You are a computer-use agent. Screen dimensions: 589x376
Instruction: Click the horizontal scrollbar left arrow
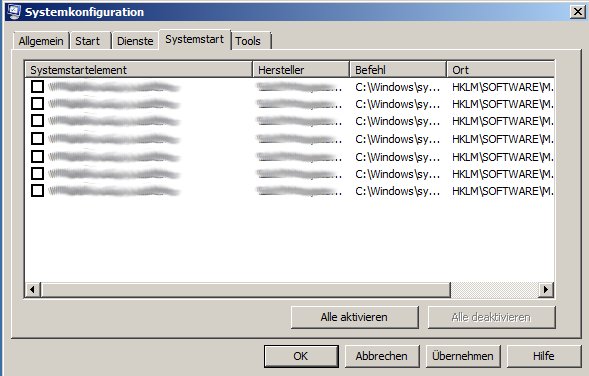[x=33, y=290]
